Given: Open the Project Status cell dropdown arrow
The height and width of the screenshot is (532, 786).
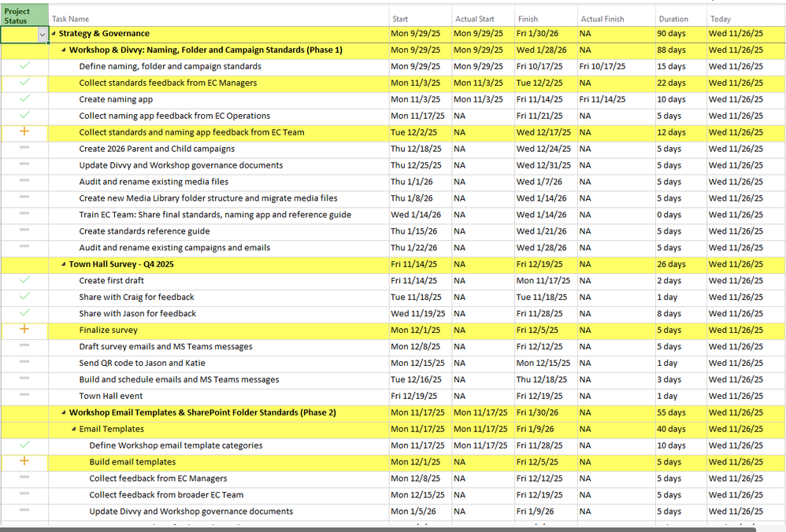Looking at the screenshot, I should pyautogui.click(x=43, y=34).
